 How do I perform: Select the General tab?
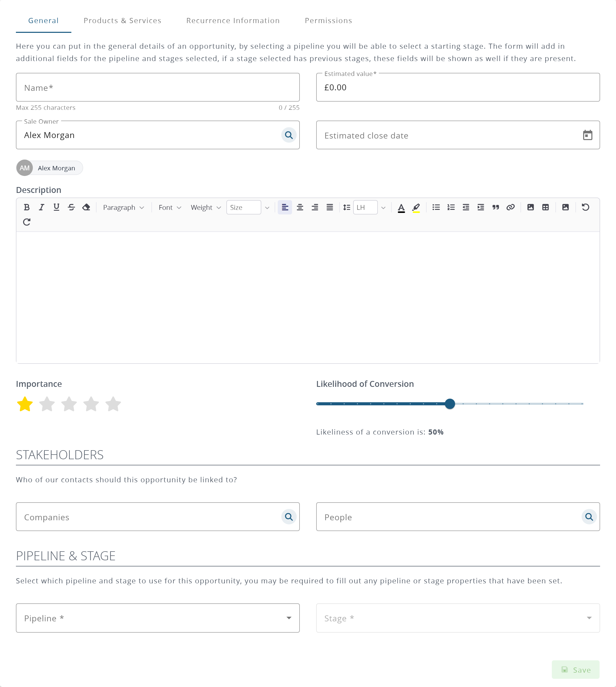pyautogui.click(x=43, y=21)
